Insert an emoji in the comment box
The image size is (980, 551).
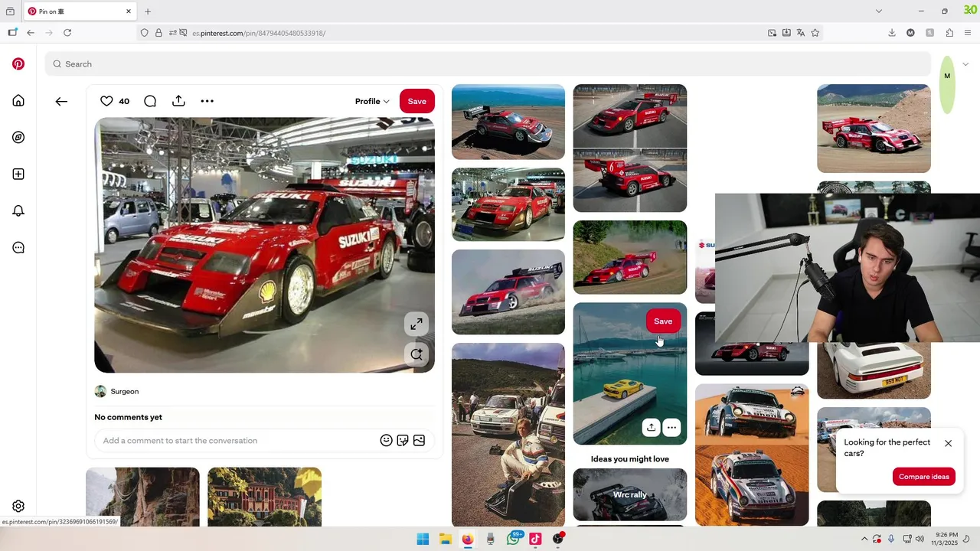click(x=386, y=441)
